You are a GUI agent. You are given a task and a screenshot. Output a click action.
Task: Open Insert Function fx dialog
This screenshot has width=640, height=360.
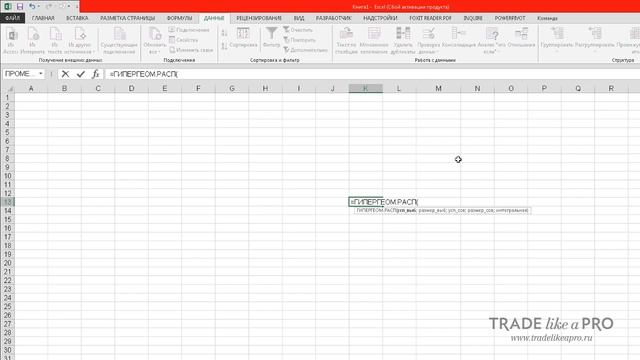tap(96, 74)
